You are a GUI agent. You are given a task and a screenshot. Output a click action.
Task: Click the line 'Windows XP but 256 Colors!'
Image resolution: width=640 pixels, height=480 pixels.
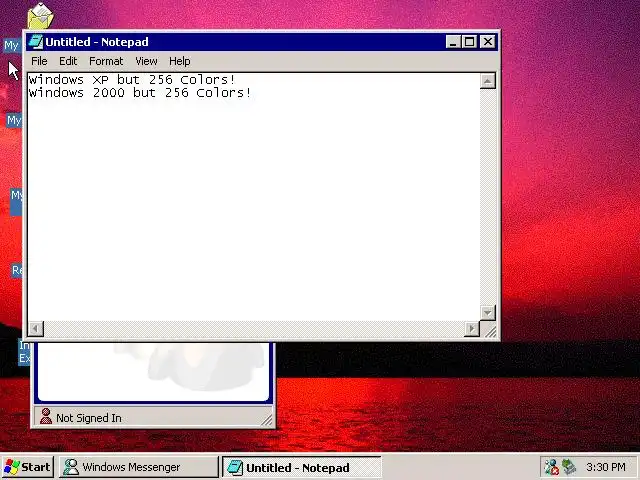pyautogui.click(x=132, y=80)
